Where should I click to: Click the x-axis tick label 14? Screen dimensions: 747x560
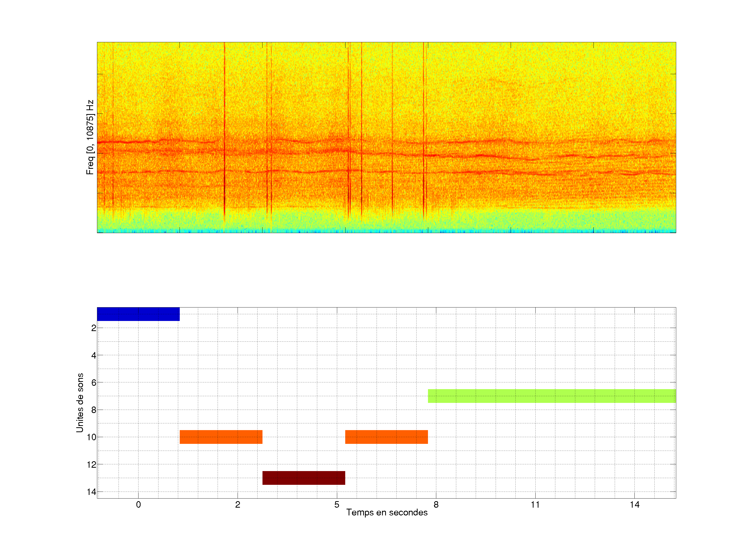pos(634,505)
